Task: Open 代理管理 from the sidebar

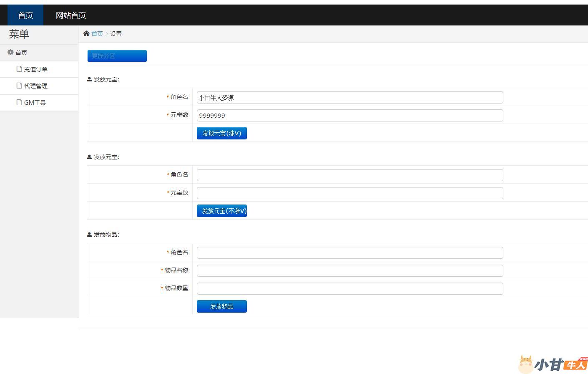Action: (x=35, y=86)
